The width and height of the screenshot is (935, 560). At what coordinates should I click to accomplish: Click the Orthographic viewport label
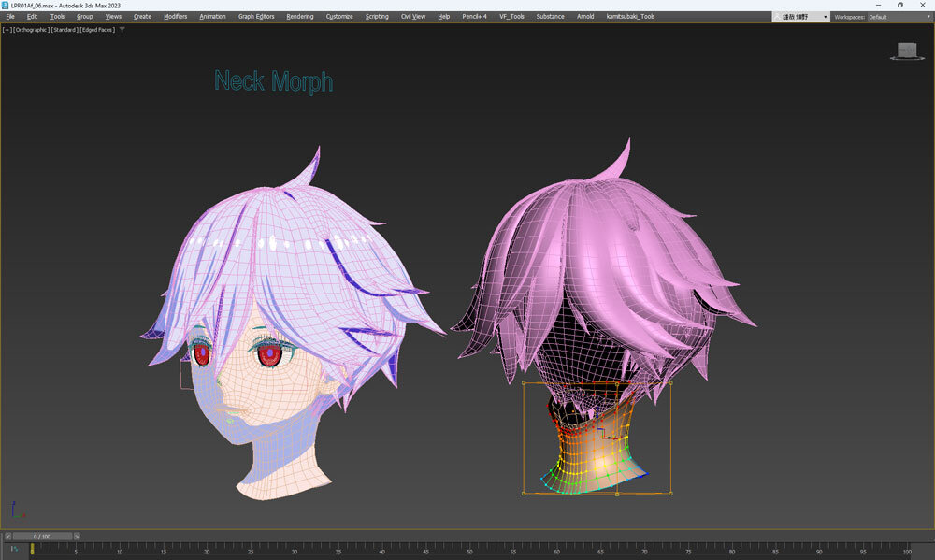[x=31, y=30]
